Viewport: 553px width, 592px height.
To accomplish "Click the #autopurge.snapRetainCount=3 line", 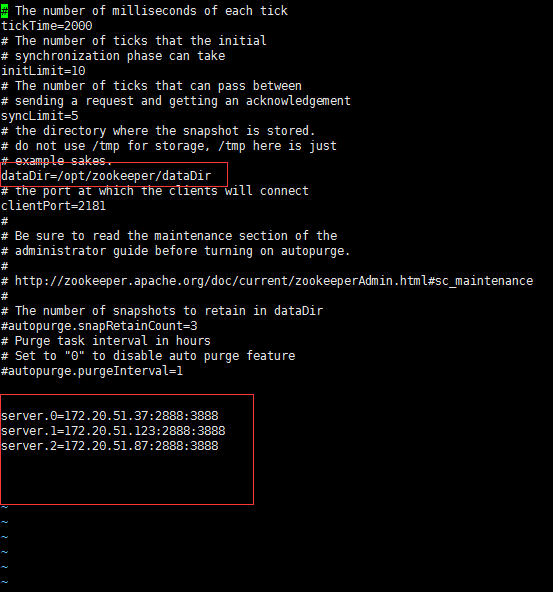I will tap(99, 326).
